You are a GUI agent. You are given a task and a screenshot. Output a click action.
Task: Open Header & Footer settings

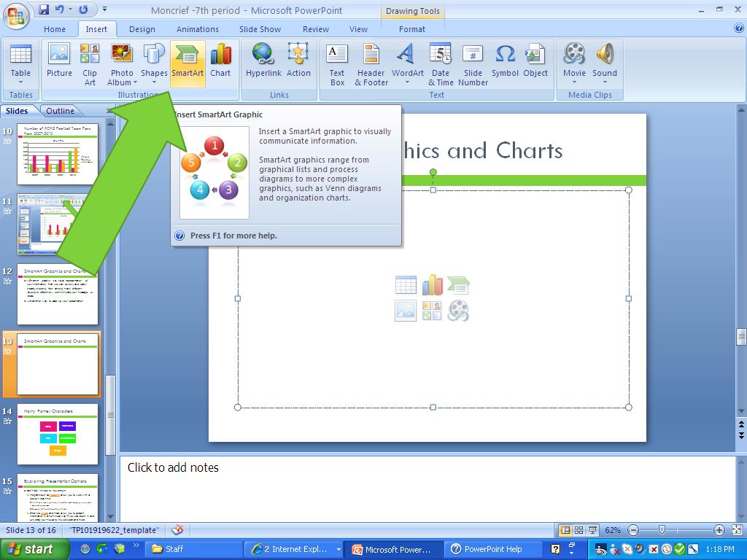click(371, 64)
